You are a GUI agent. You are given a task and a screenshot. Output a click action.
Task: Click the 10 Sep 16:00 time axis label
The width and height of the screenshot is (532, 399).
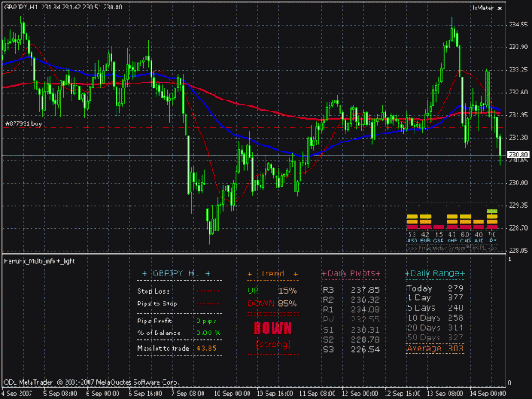[x=274, y=394]
